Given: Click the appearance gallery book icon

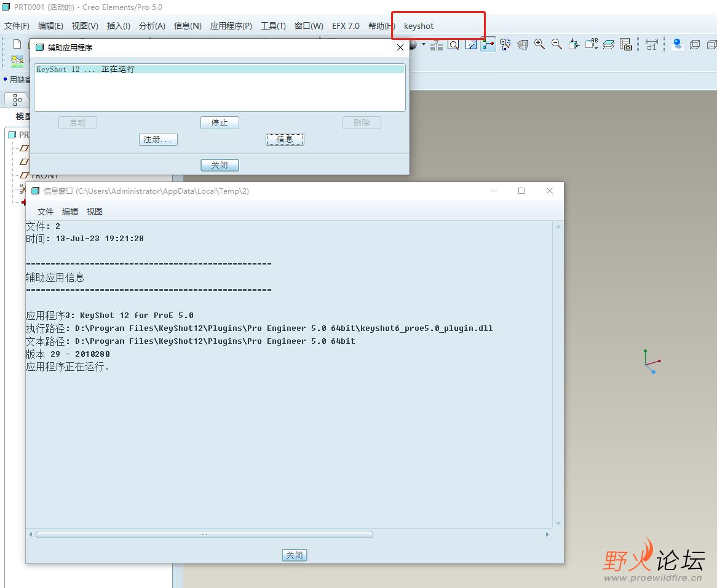Looking at the screenshot, I should pos(523,44).
